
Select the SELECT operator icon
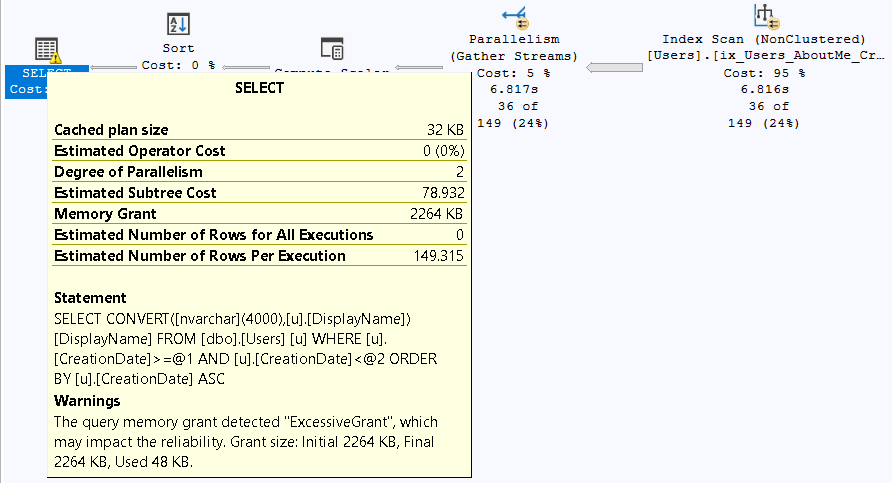[45, 50]
